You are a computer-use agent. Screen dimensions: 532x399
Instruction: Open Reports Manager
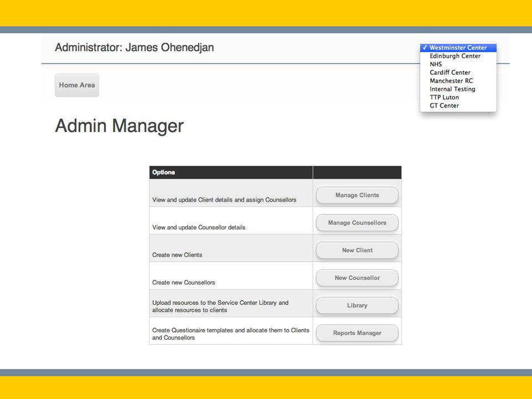(x=357, y=333)
